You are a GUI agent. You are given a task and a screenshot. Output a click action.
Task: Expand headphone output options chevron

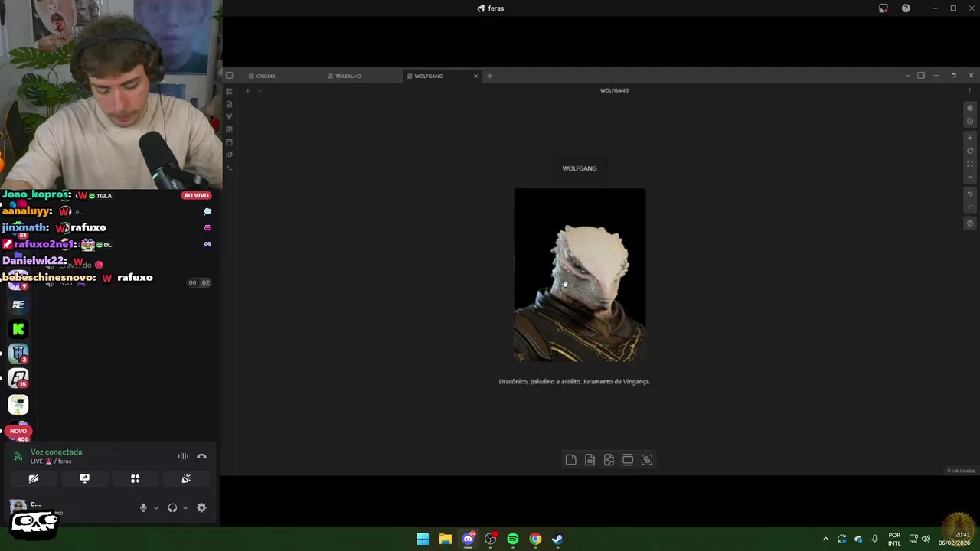pyautogui.click(x=185, y=507)
